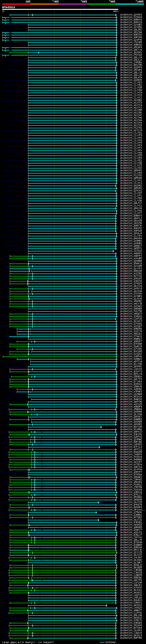Open hit UniRef100_A2Y650

pyautogui.click(x=131, y=27)
